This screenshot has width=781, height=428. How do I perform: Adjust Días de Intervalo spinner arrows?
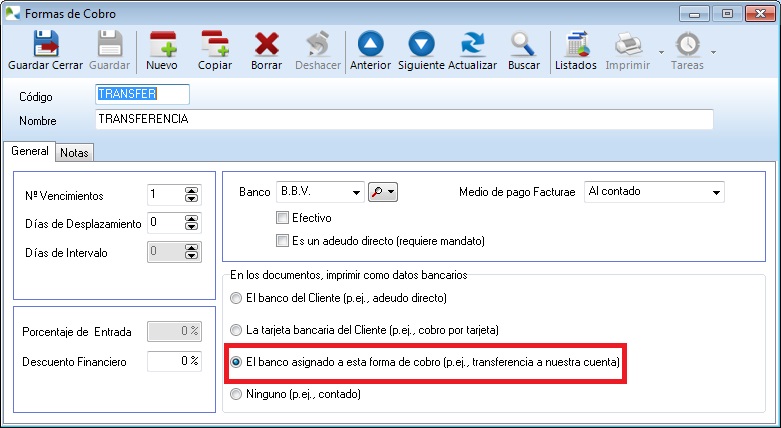point(191,252)
